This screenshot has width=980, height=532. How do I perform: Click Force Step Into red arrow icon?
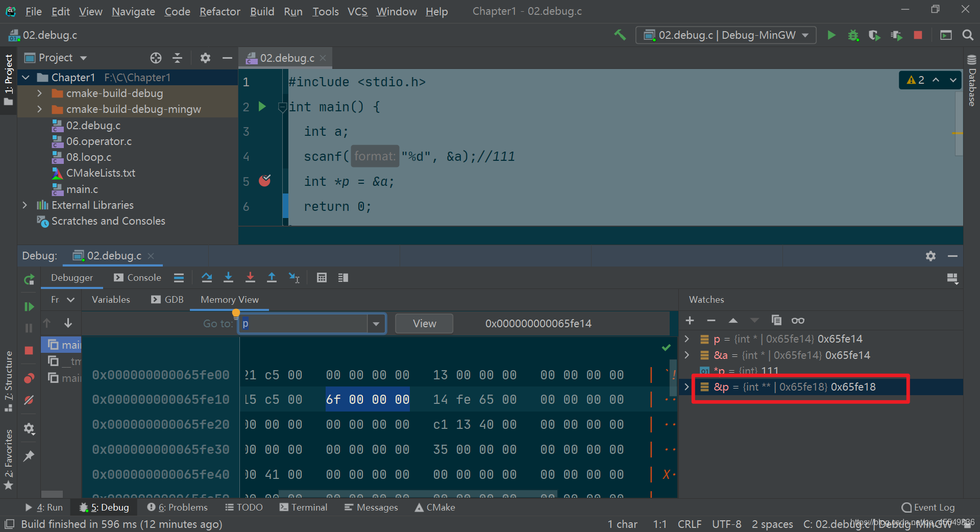[250, 277]
